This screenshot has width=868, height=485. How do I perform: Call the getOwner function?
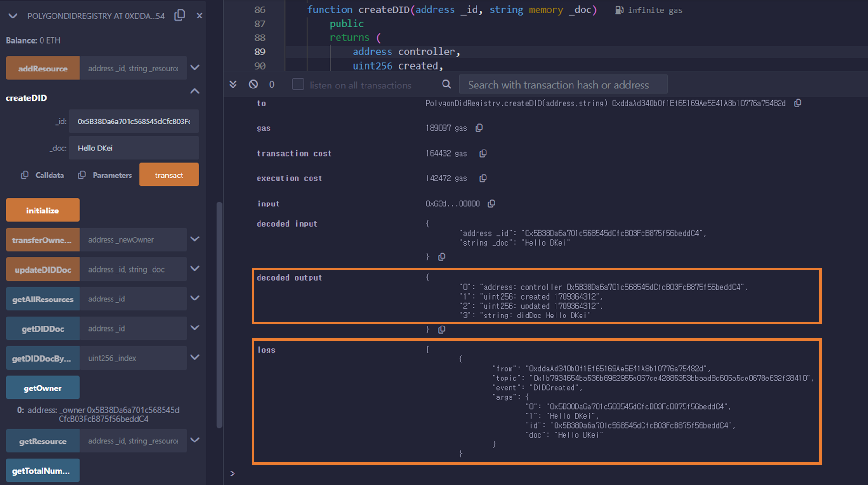click(x=43, y=388)
